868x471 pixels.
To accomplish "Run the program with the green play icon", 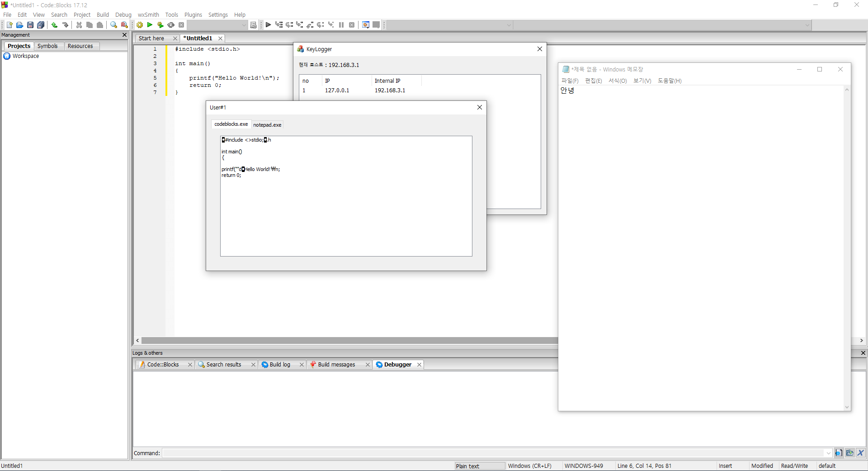I will (150, 25).
